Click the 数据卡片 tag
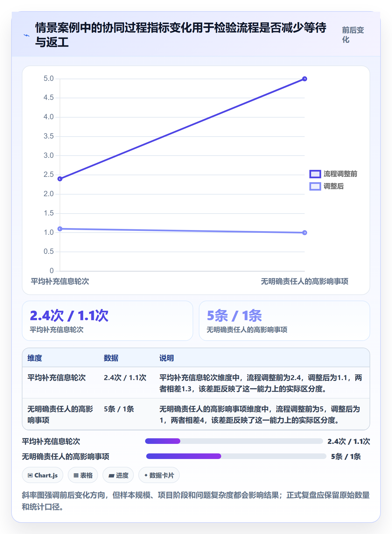 (x=159, y=475)
